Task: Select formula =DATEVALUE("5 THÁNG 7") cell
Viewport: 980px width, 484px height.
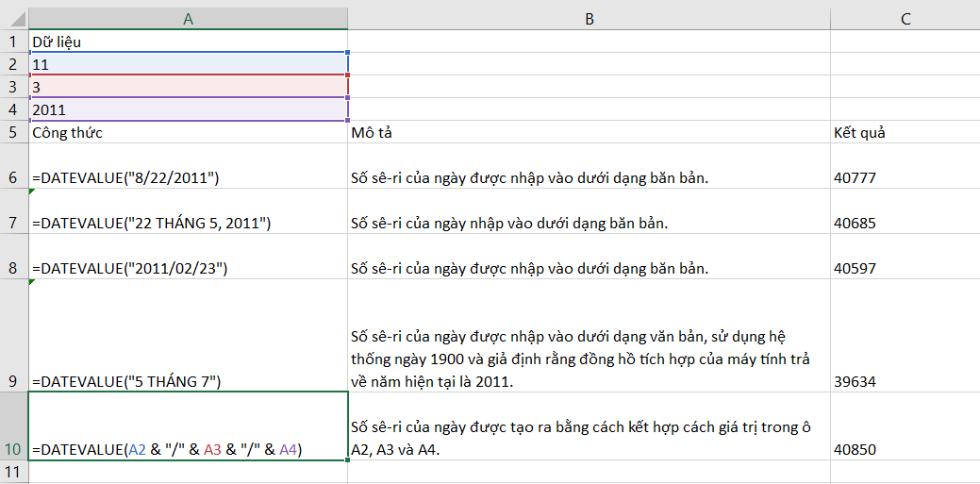Action: point(188,335)
